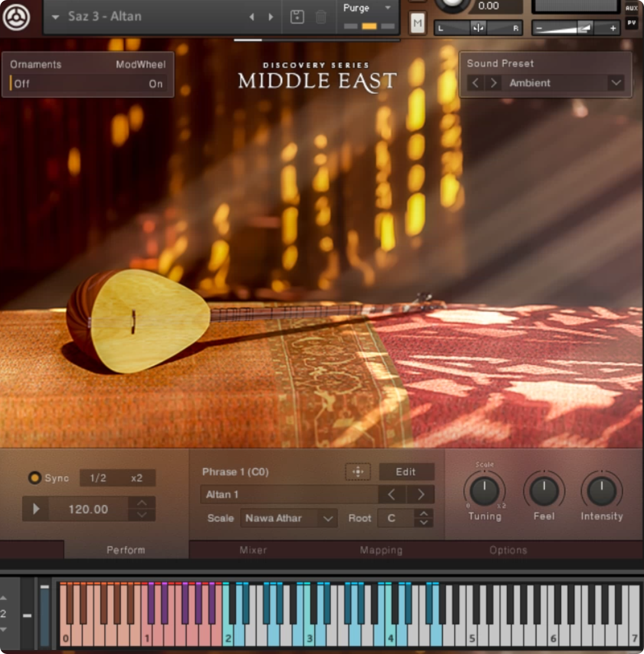This screenshot has width=644, height=654.
Task: Switch to the Options tab
Action: (x=508, y=550)
